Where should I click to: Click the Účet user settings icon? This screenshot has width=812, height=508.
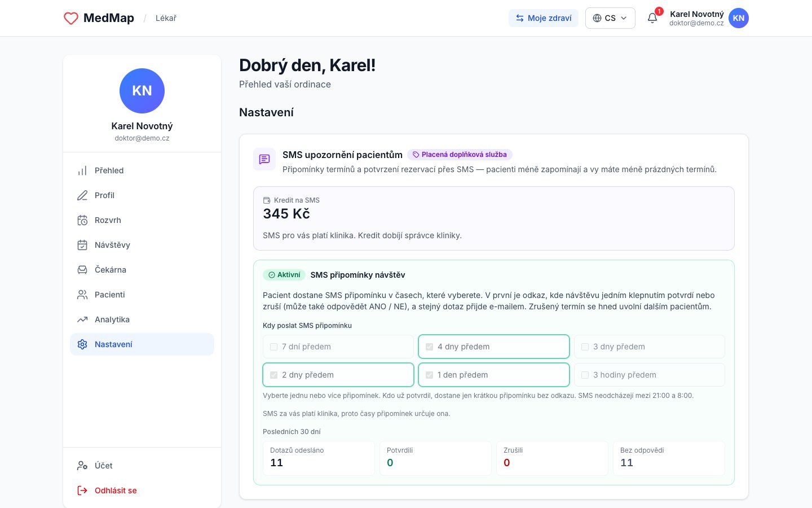click(x=82, y=466)
